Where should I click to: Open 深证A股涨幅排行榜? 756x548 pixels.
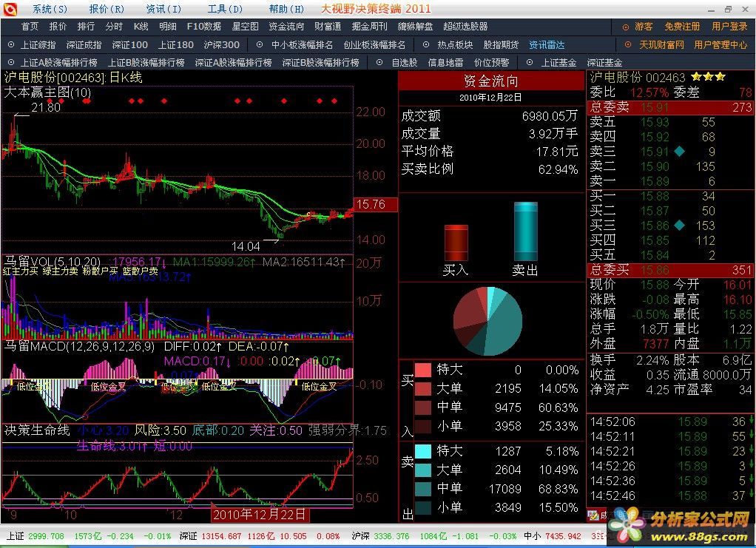(233, 63)
